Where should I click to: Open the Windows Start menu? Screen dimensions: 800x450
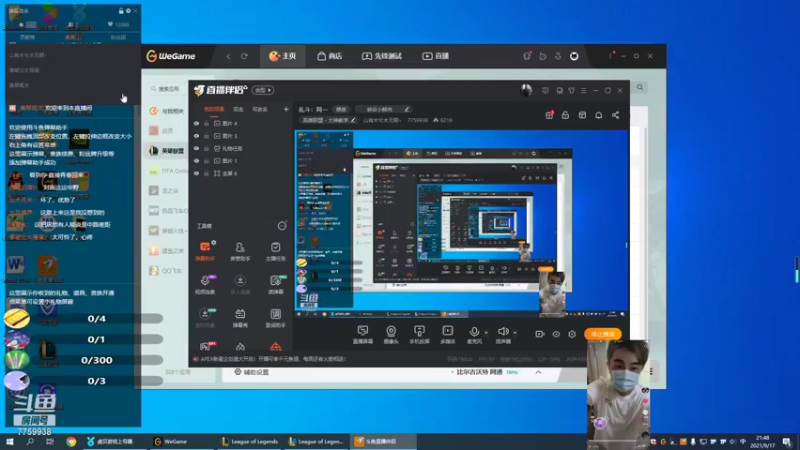[x=10, y=441]
